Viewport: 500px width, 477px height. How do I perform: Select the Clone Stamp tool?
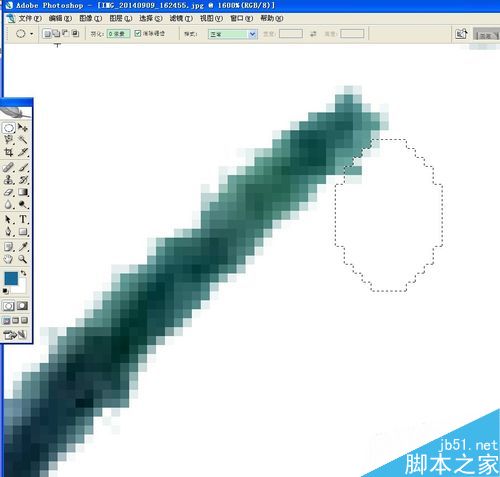(9, 180)
